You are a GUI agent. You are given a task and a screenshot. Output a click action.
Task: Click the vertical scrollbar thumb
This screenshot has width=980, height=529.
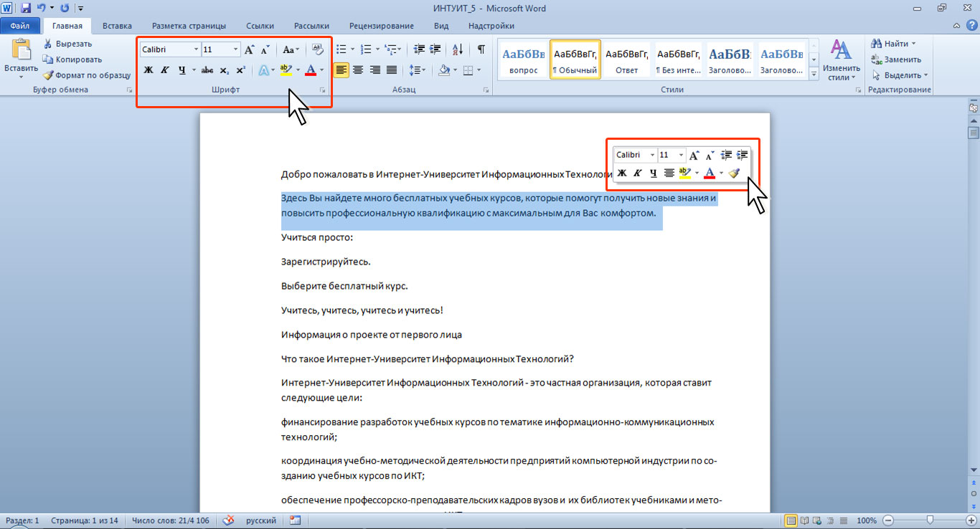974,133
